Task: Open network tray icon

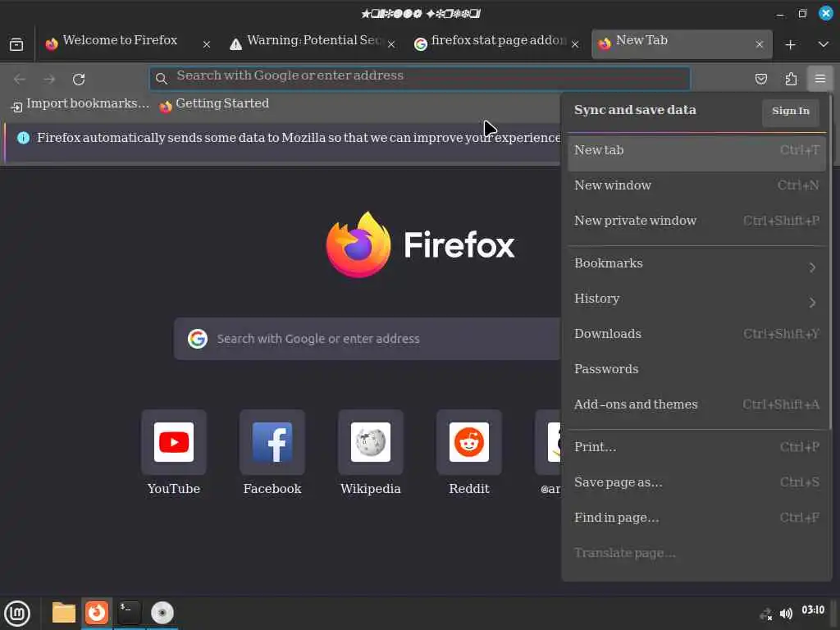Action: pos(766,614)
